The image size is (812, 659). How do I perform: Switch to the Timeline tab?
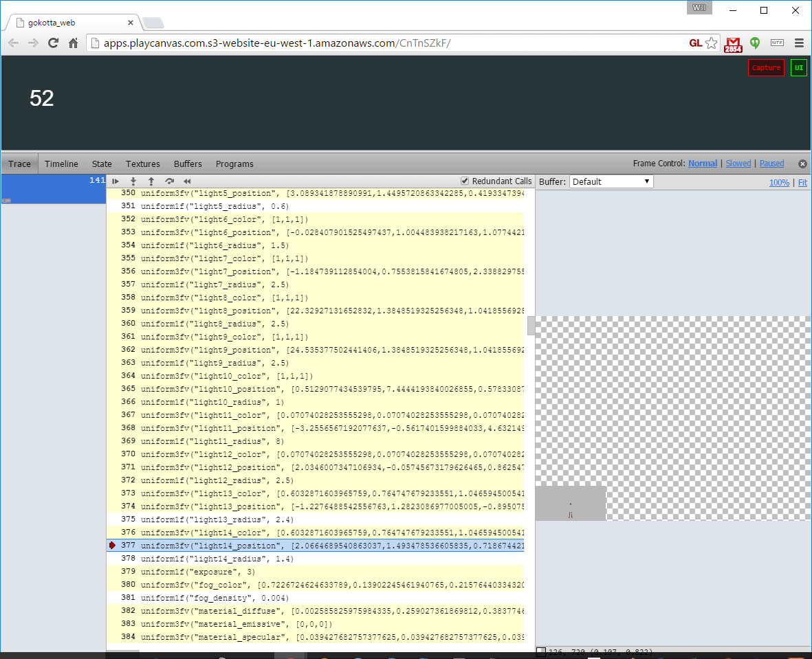click(61, 164)
